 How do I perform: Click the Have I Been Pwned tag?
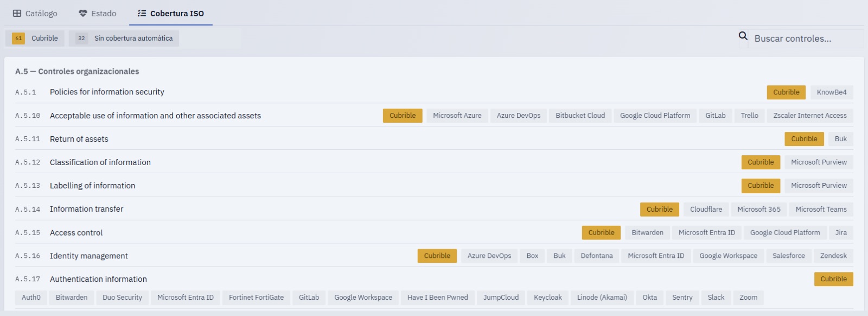pyautogui.click(x=437, y=298)
